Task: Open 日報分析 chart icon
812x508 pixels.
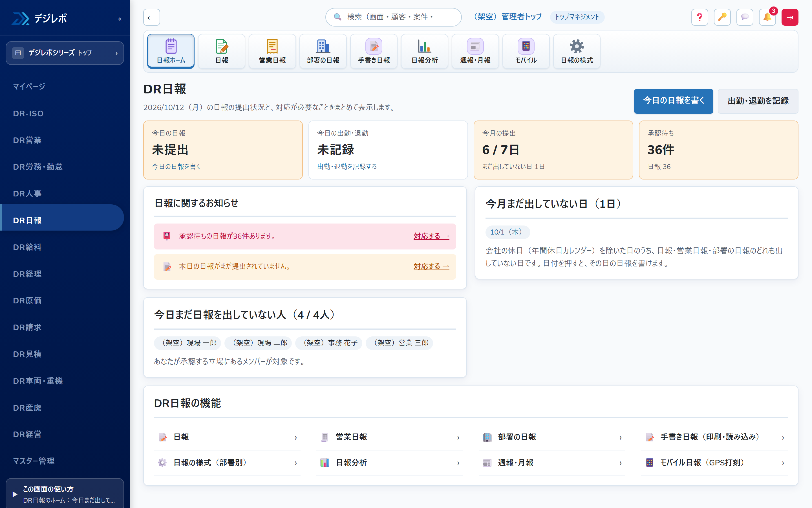Action: pyautogui.click(x=424, y=51)
